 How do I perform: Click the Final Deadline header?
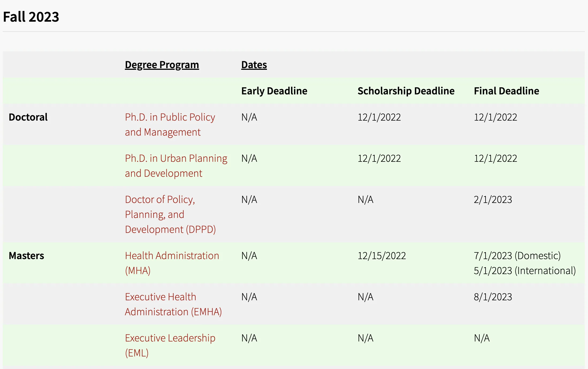click(506, 91)
